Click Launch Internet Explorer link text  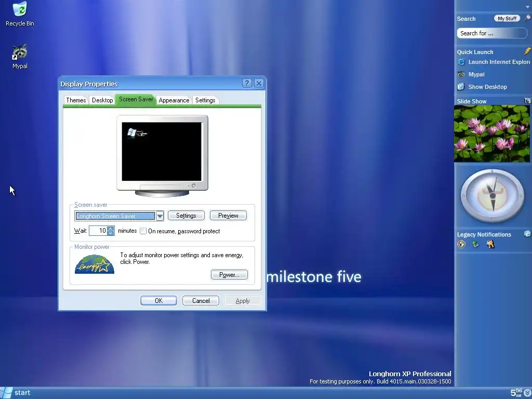click(499, 62)
